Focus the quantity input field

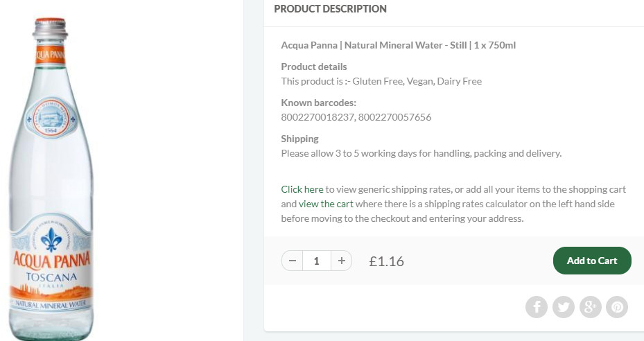[x=317, y=261]
